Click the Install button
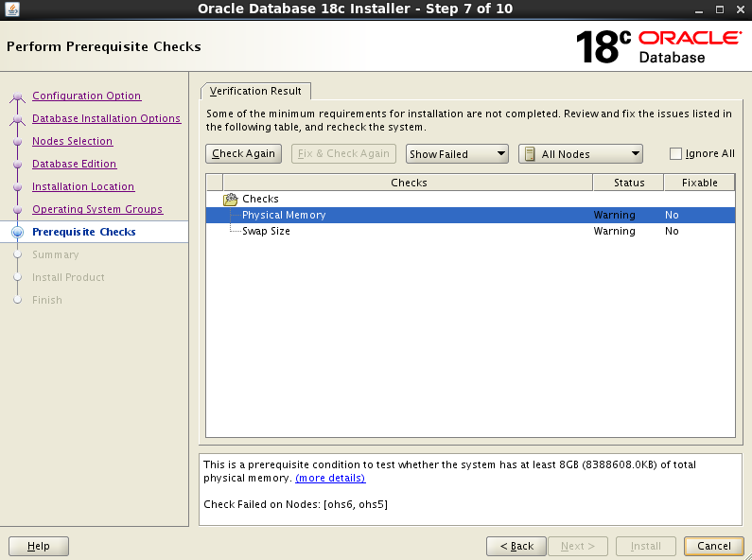Screen dimensions: 752x560 tap(645, 546)
